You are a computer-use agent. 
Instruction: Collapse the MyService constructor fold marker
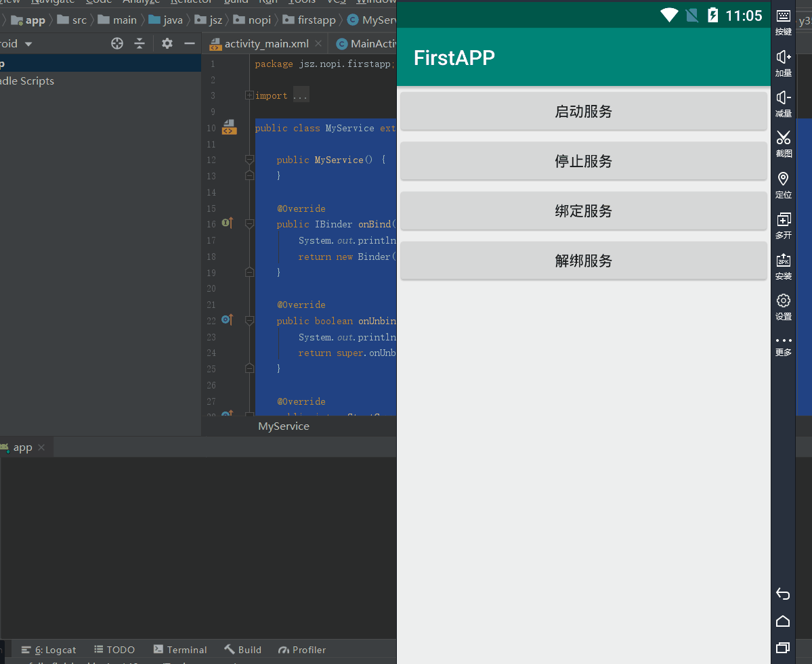pyautogui.click(x=249, y=160)
